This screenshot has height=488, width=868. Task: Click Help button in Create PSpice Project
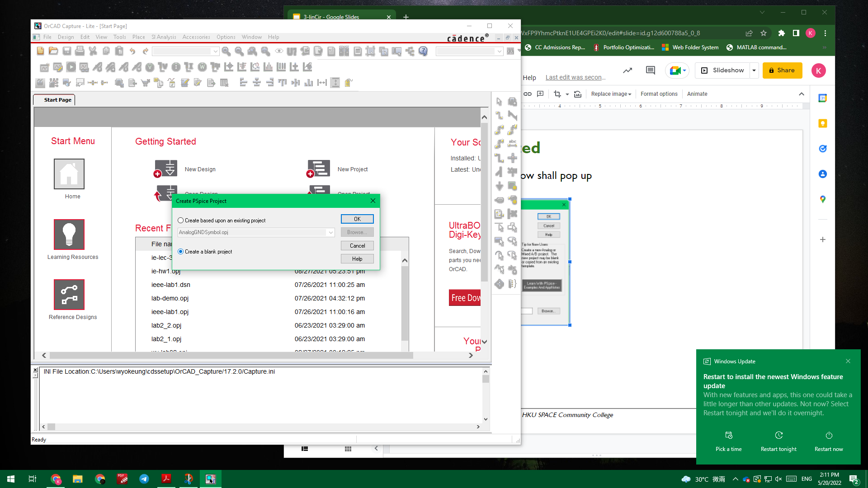coord(357,259)
